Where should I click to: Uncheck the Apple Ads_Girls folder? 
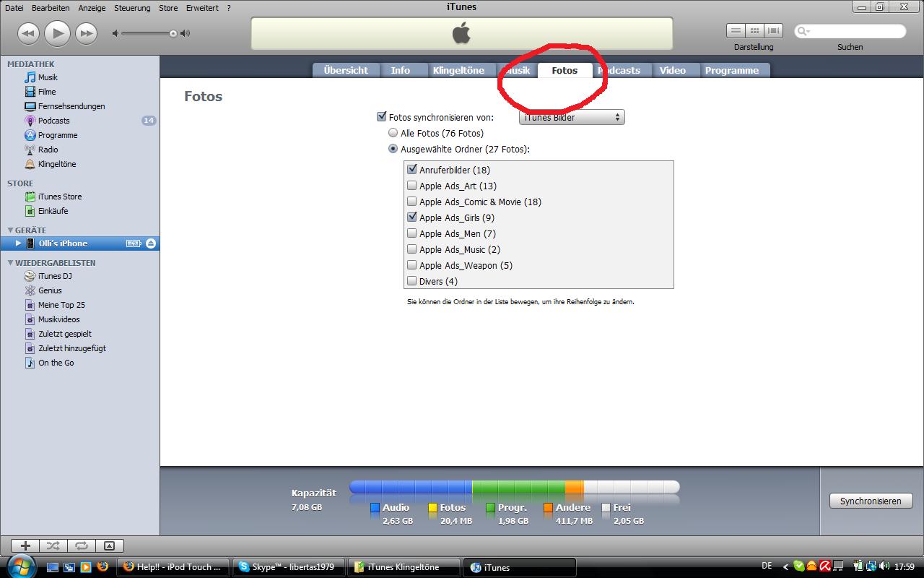tap(412, 217)
